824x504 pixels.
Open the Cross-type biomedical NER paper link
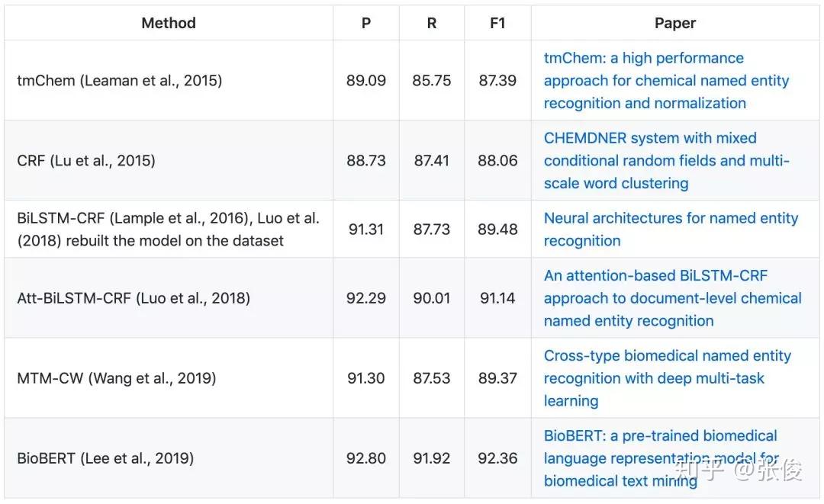(x=668, y=356)
